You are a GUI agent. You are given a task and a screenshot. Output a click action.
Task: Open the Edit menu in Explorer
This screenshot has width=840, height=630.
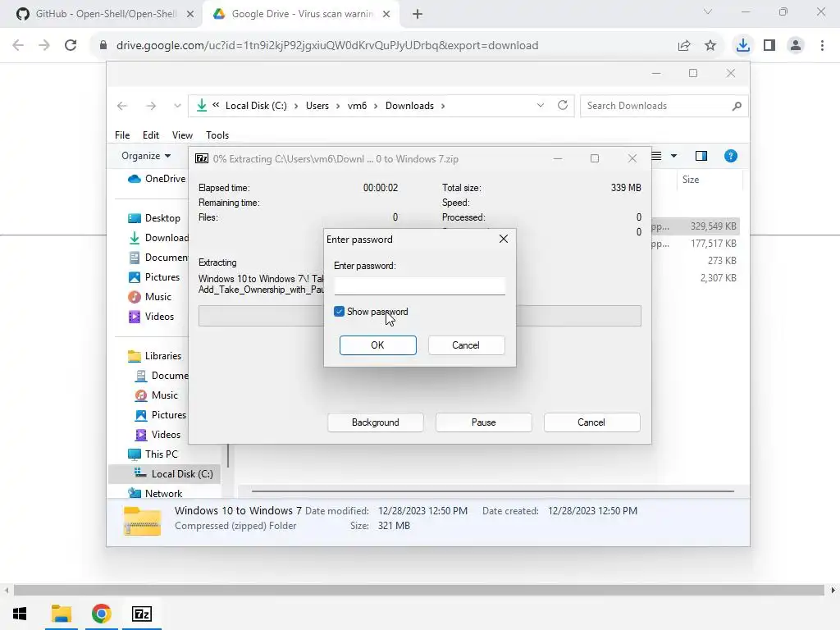(x=151, y=135)
